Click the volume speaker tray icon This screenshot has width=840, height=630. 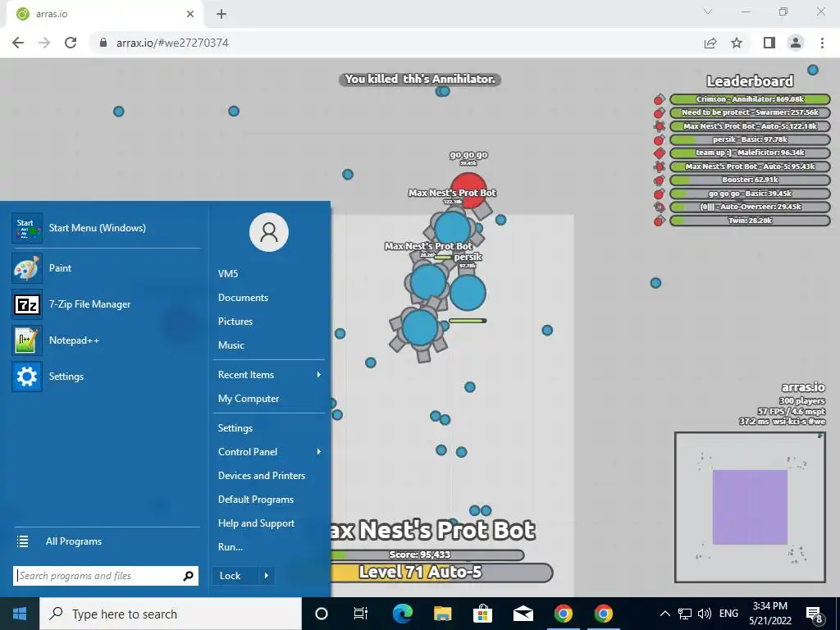705,614
